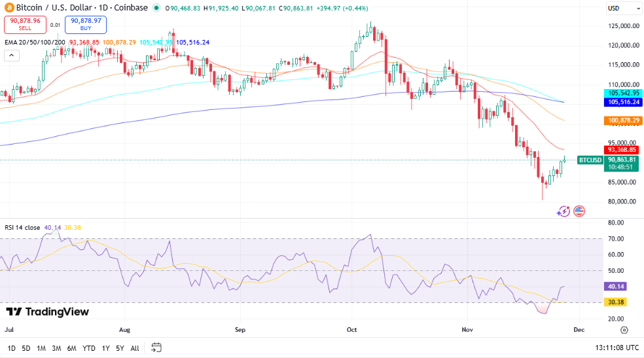This screenshot has width=644, height=358.
Task: Click the RSI 14 close indicator label
Action: 22,228
